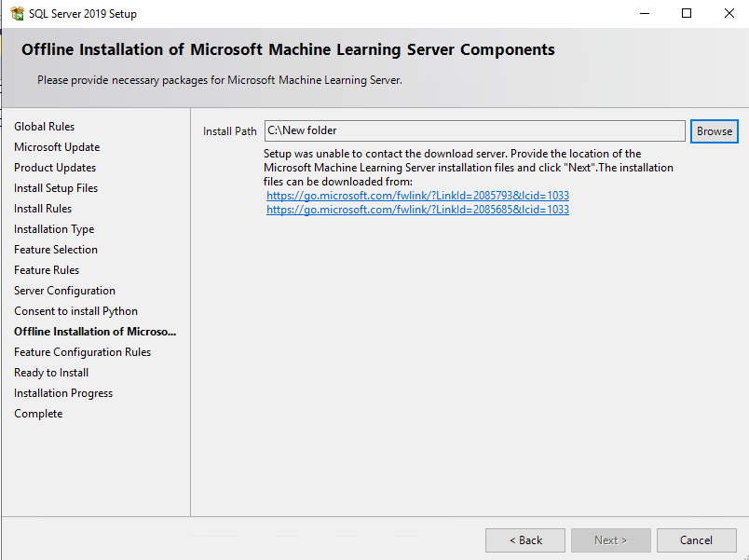Cancel the SQL Server setup

[x=697, y=540]
